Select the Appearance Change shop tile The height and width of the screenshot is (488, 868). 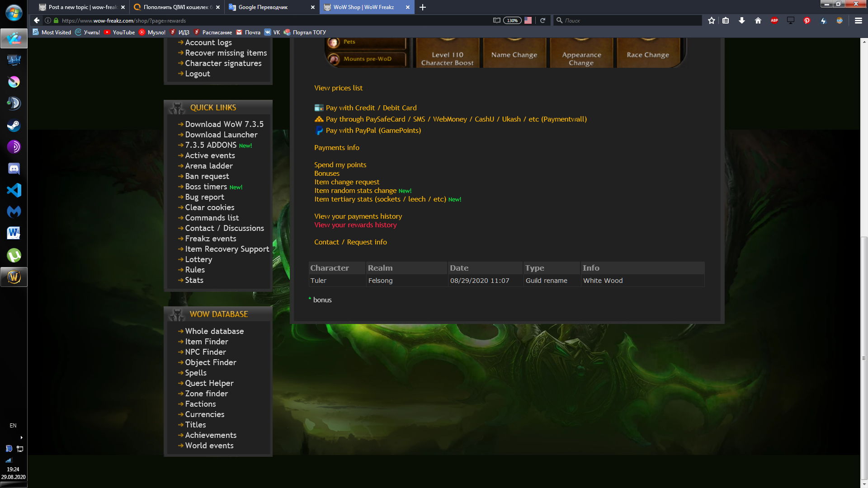point(581,53)
